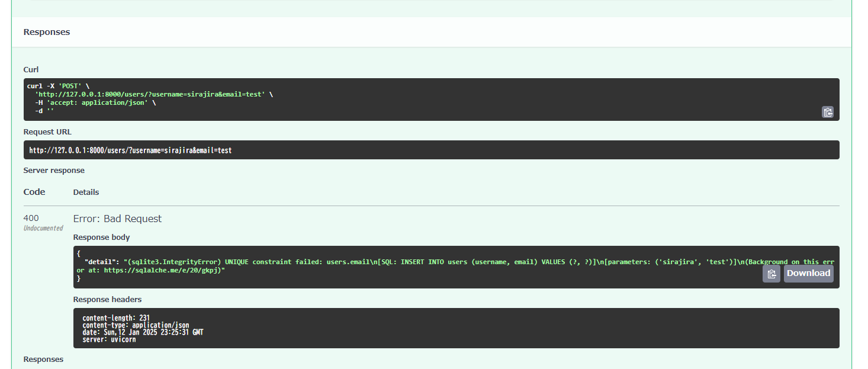Click the Request URL box

[431, 150]
